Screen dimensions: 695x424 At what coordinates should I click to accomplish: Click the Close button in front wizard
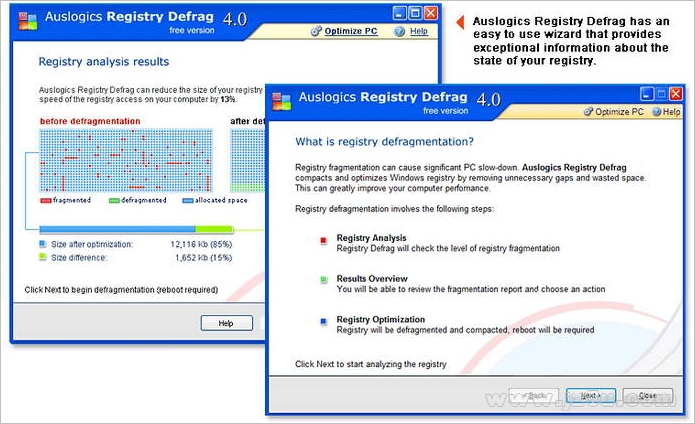click(648, 395)
